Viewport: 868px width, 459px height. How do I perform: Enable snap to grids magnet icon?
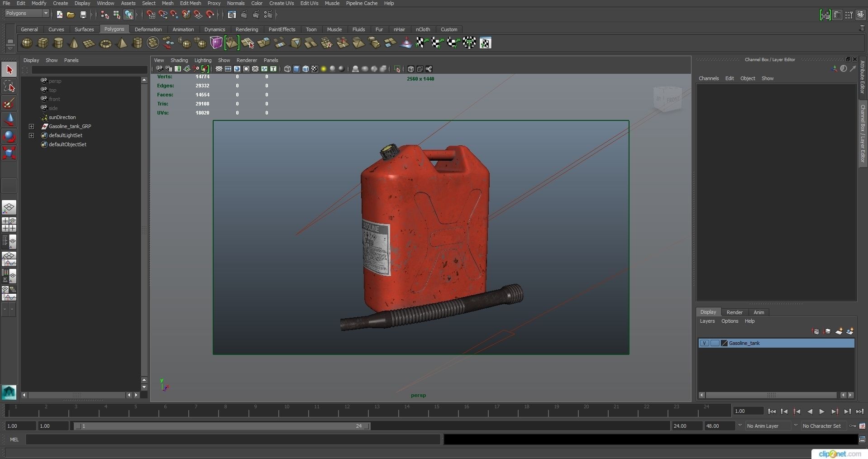pyautogui.click(x=151, y=14)
